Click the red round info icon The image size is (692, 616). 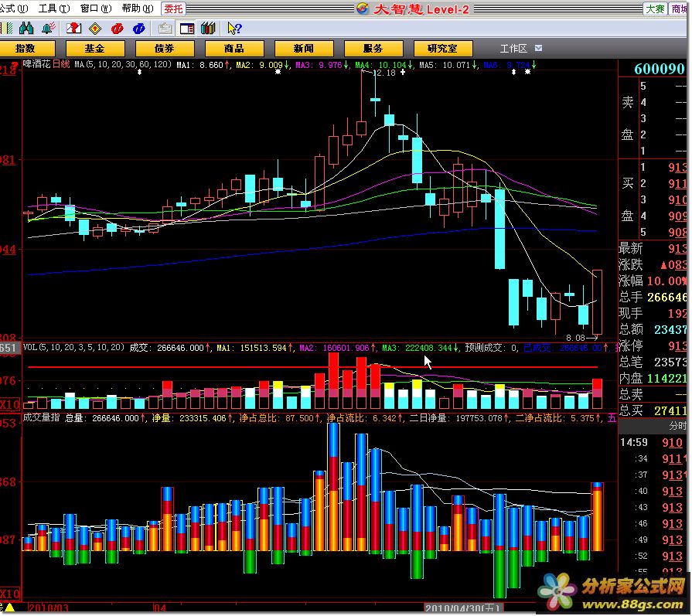point(117,29)
